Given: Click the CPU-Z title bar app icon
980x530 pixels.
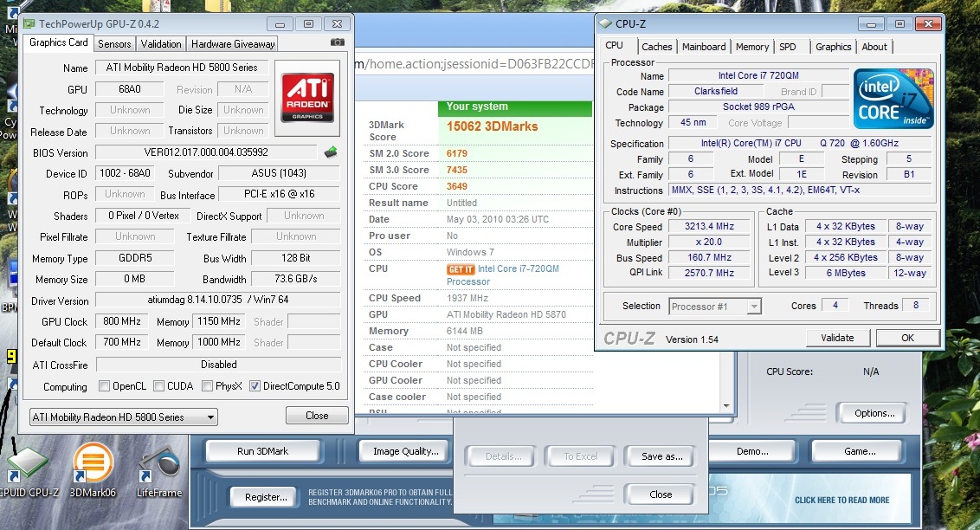Looking at the screenshot, I should point(605,23).
